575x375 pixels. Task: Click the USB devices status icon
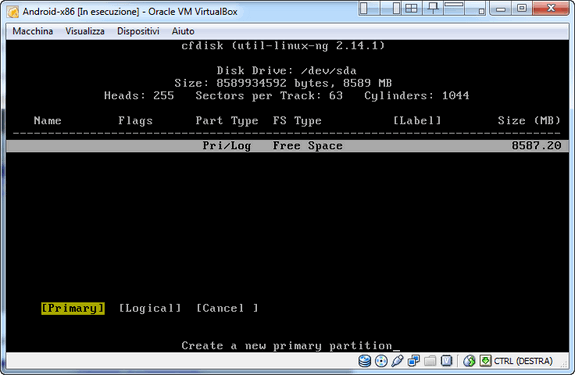[397, 361]
